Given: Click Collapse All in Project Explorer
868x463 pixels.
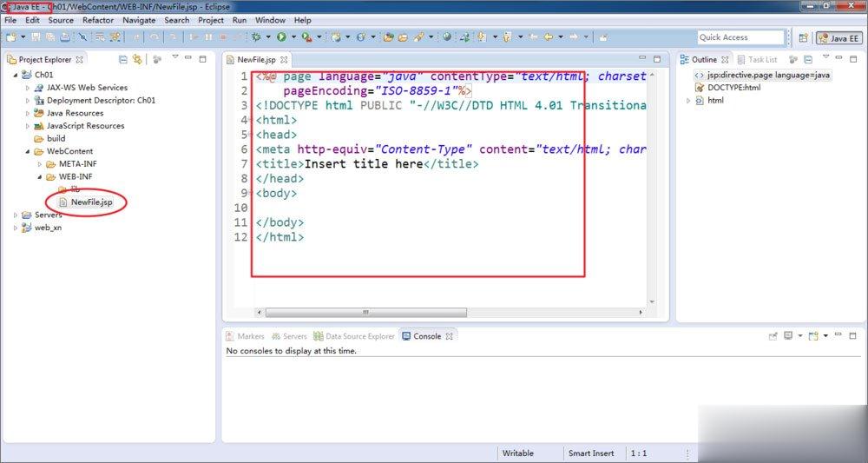Looking at the screenshot, I should (x=123, y=59).
